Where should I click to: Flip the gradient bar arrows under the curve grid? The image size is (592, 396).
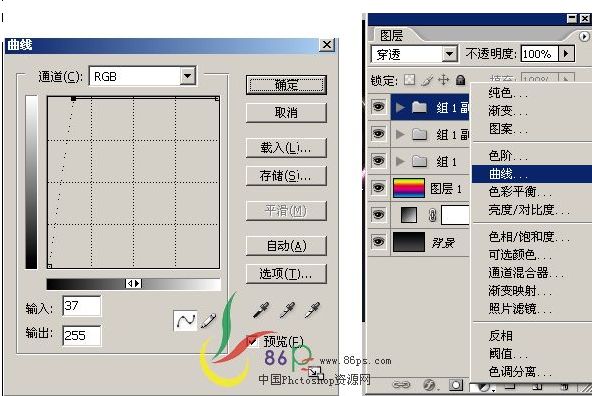[x=134, y=284]
